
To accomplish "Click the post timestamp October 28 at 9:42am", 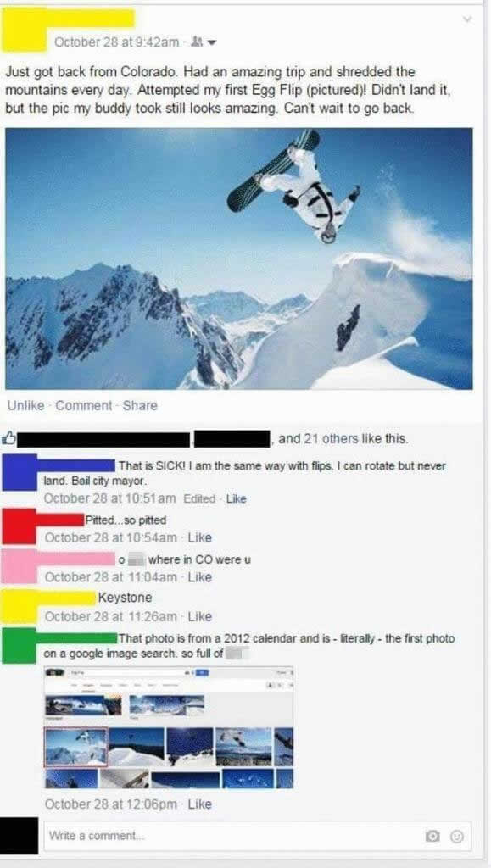I will coord(117,41).
